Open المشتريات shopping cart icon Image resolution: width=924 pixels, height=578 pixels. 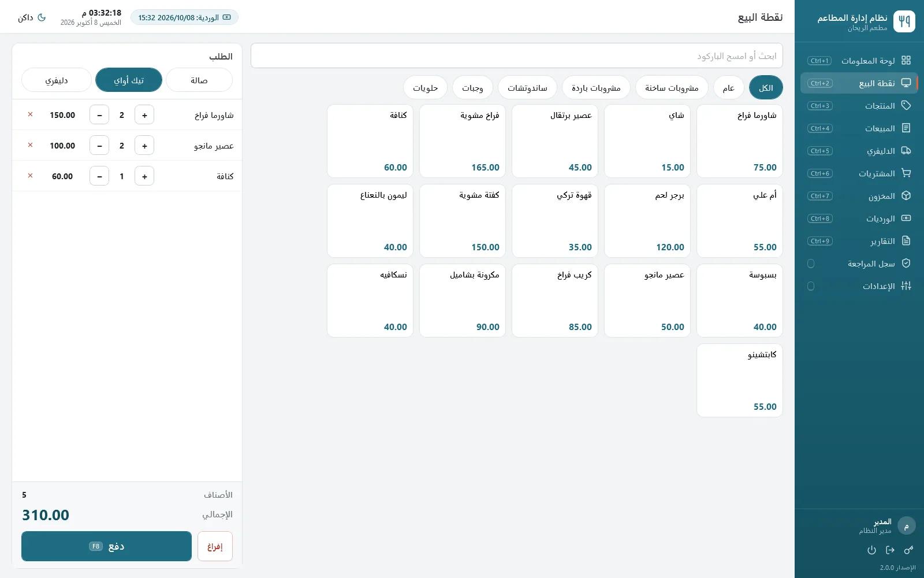(x=906, y=173)
